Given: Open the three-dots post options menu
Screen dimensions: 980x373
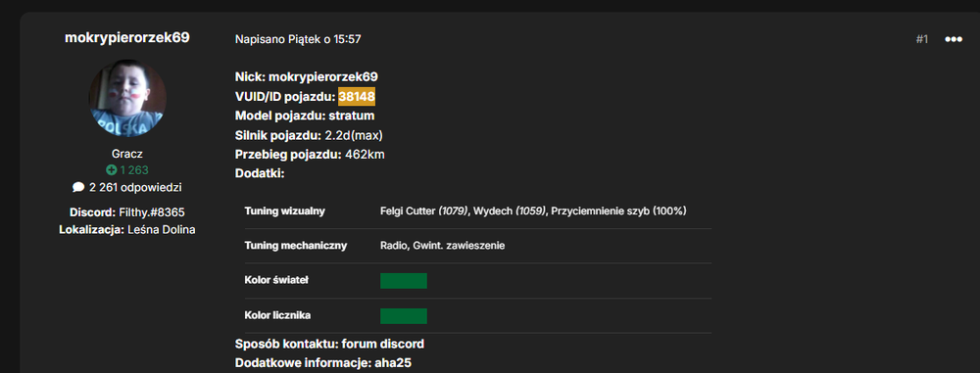Looking at the screenshot, I should point(954,39).
